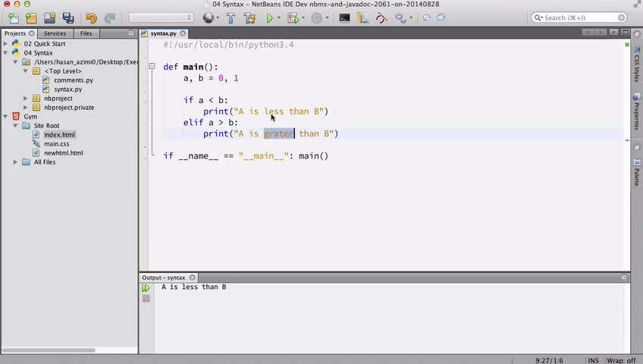Select index.html in the Gym project
This screenshot has height=364, width=643.
pos(59,135)
